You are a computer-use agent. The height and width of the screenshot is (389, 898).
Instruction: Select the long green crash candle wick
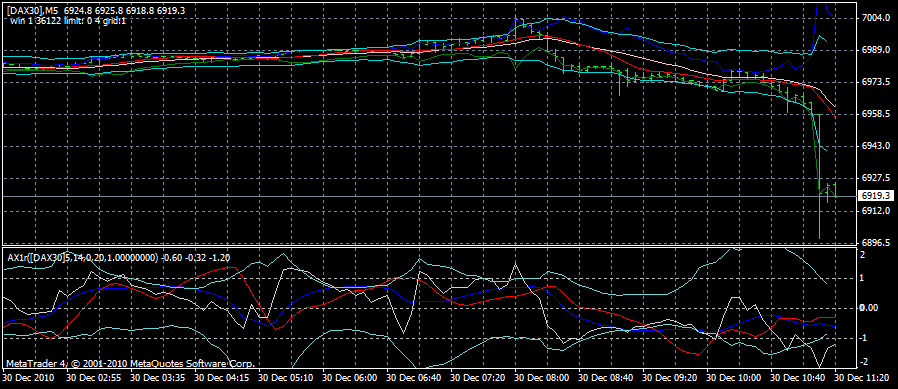coord(820,178)
